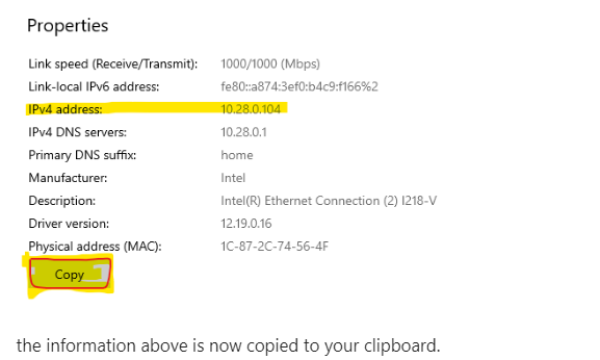The image size is (600, 360).
Task: Click the IPv4 DNS servers label
Action: [77, 132]
